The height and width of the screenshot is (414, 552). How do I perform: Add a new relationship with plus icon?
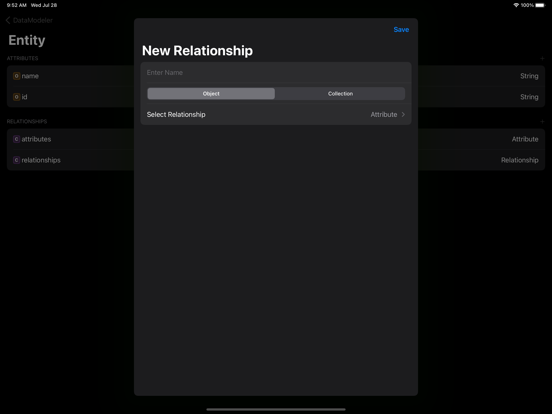[x=542, y=121]
